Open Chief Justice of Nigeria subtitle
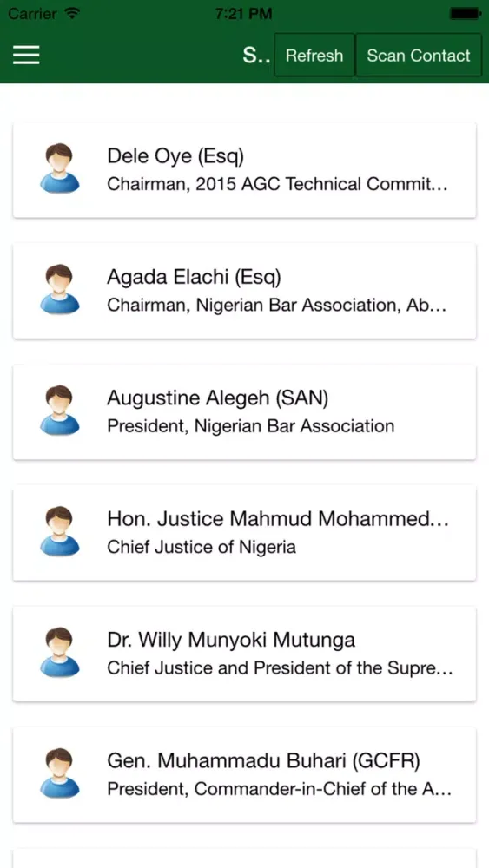The image size is (489, 868). [202, 547]
